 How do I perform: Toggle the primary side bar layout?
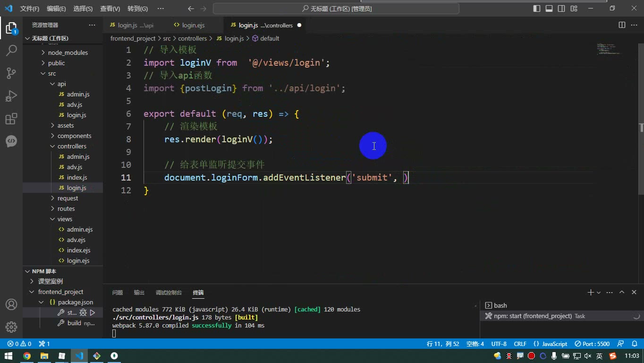(x=537, y=9)
